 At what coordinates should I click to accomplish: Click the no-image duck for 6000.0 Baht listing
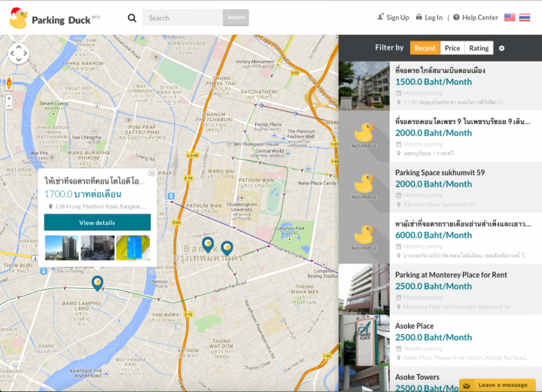[364, 238]
